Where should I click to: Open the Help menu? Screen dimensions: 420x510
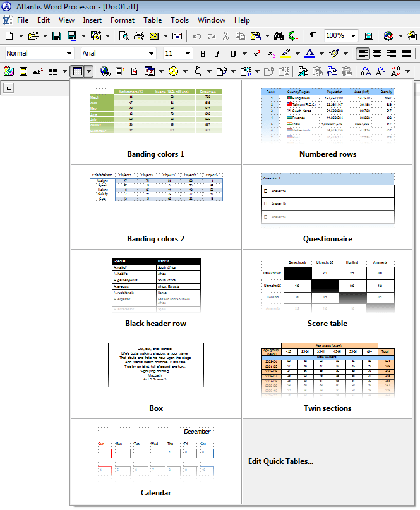point(242,20)
